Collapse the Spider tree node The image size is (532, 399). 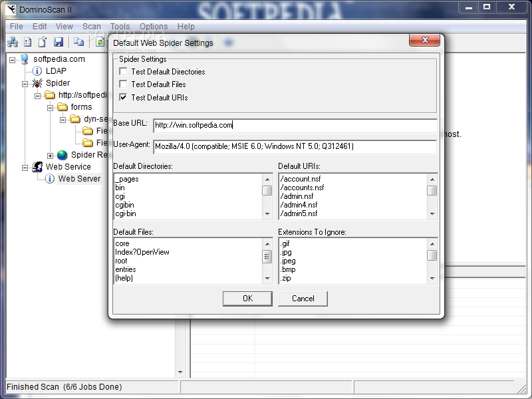(x=25, y=84)
